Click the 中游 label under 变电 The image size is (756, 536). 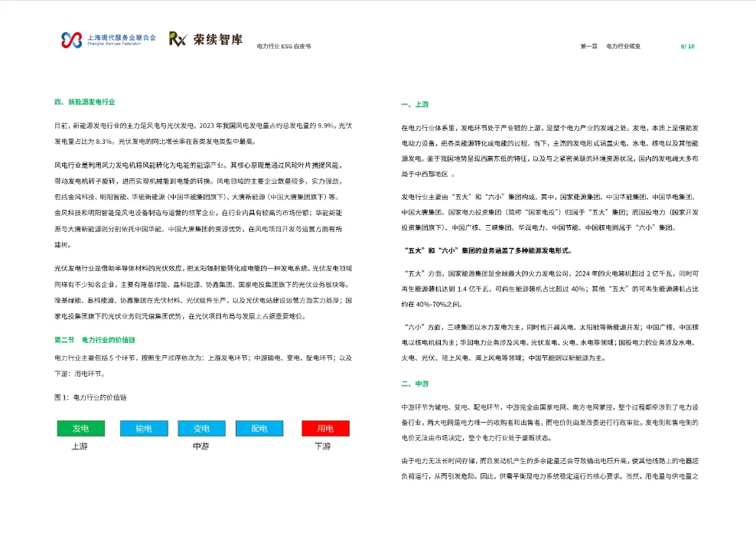(201, 446)
